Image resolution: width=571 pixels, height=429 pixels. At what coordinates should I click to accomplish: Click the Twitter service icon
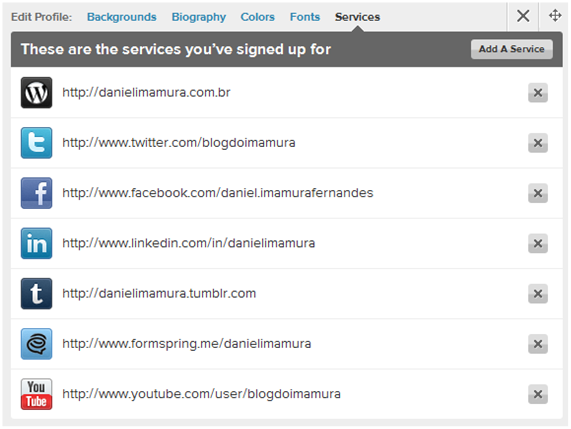pyautogui.click(x=36, y=143)
